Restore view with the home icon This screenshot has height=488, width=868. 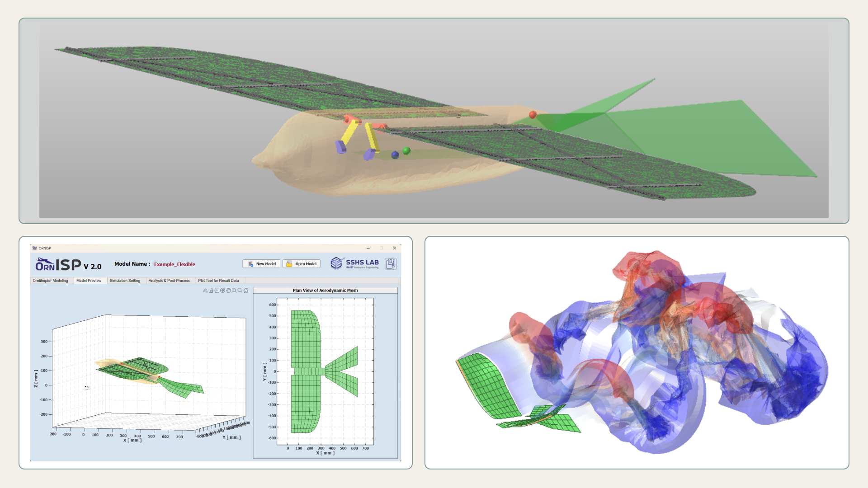[x=246, y=291]
